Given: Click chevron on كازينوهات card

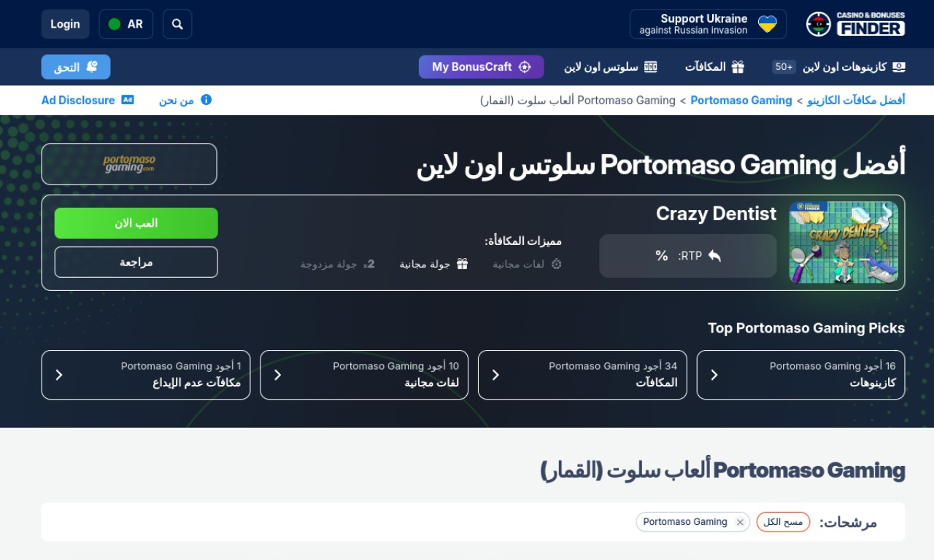Looking at the screenshot, I should click(714, 375).
